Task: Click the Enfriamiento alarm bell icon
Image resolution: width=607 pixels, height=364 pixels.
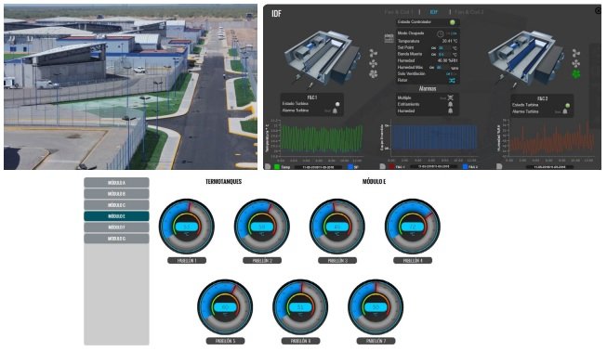Action: tap(450, 104)
